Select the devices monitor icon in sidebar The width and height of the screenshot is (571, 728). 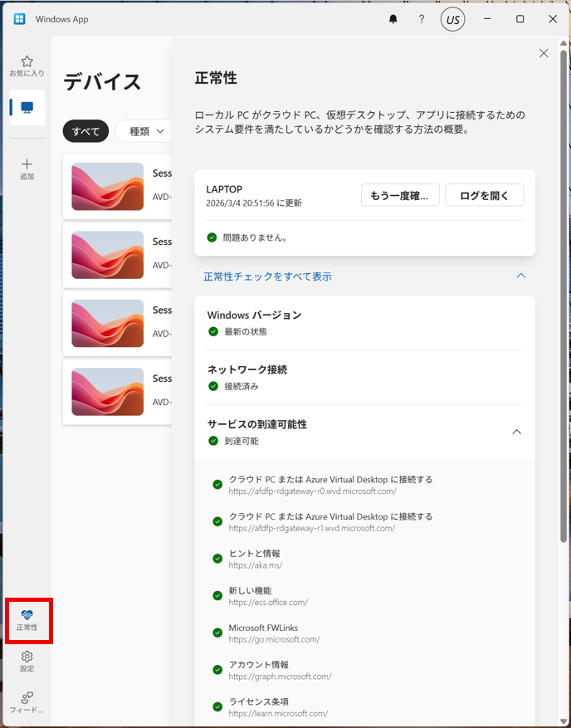click(x=27, y=108)
